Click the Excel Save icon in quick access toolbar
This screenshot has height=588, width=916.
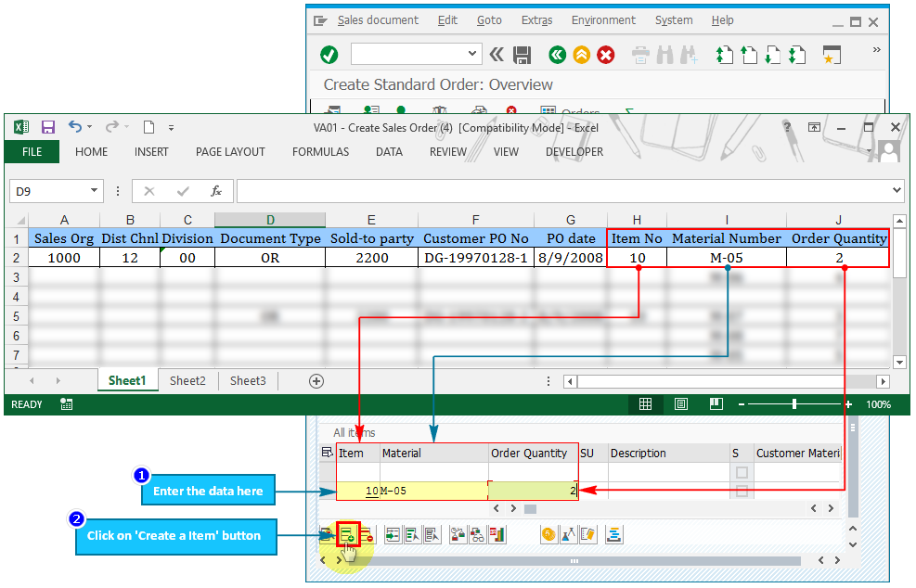(48, 127)
